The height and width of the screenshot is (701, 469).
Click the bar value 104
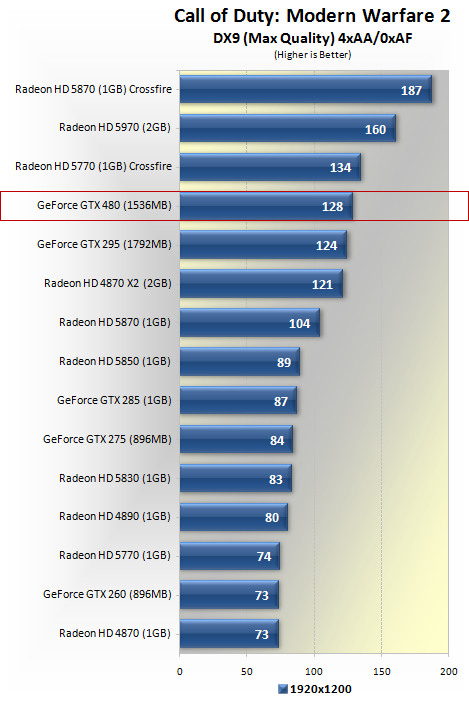pos(300,323)
